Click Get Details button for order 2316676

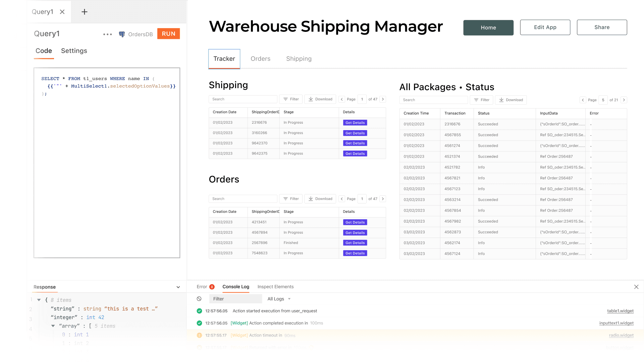[x=355, y=122]
